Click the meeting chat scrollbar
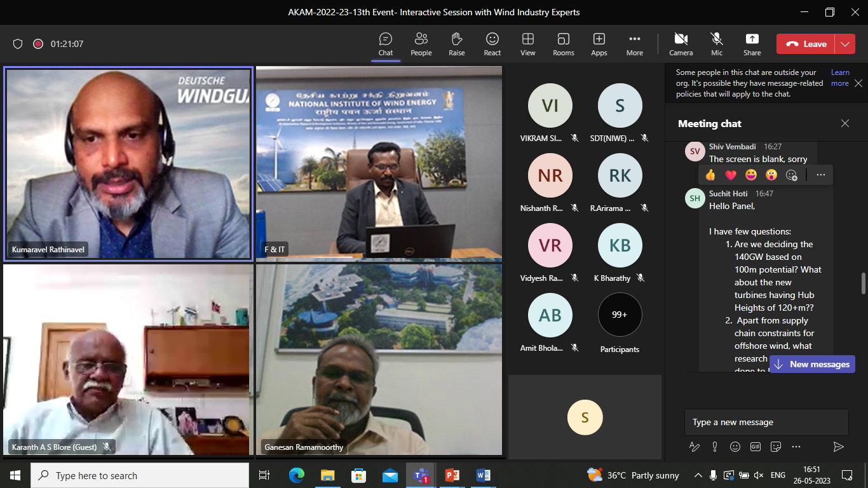 (862, 283)
